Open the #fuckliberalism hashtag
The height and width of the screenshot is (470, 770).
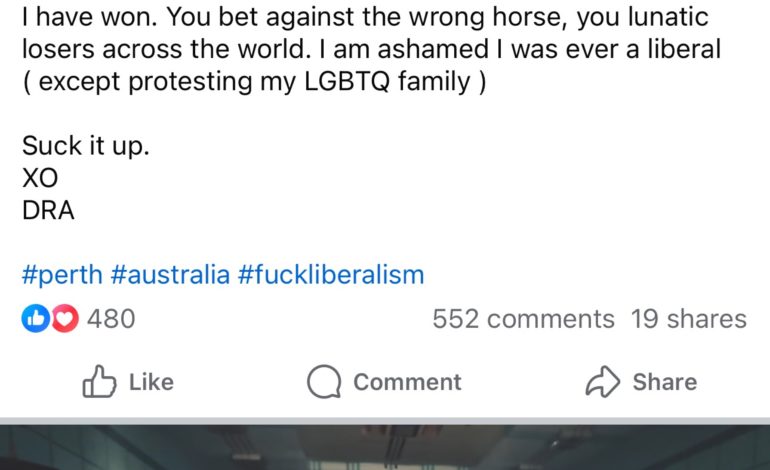click(331, 274)
